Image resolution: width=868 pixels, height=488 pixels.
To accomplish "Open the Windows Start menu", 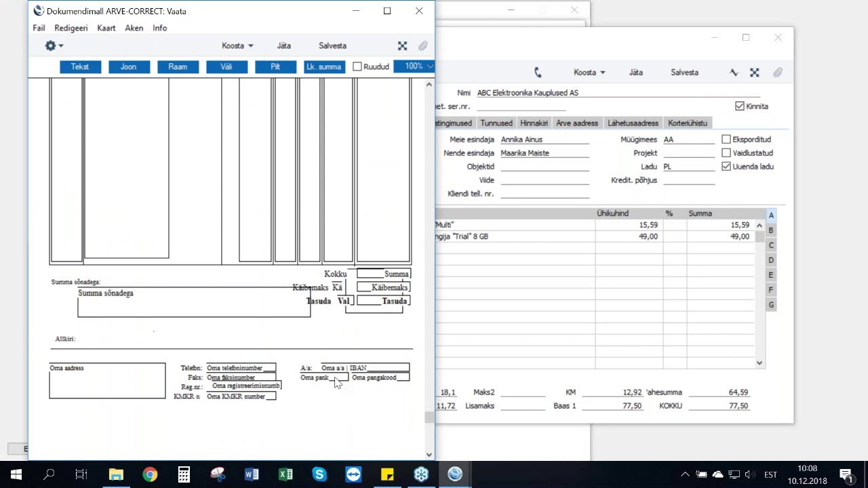I will [x=16, y=474].
